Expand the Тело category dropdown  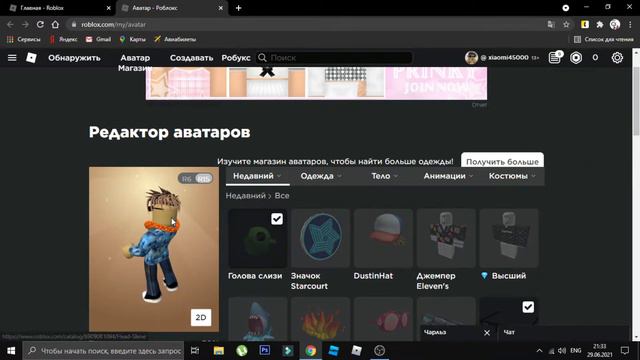pyautogui.click(x=384, y=176)
